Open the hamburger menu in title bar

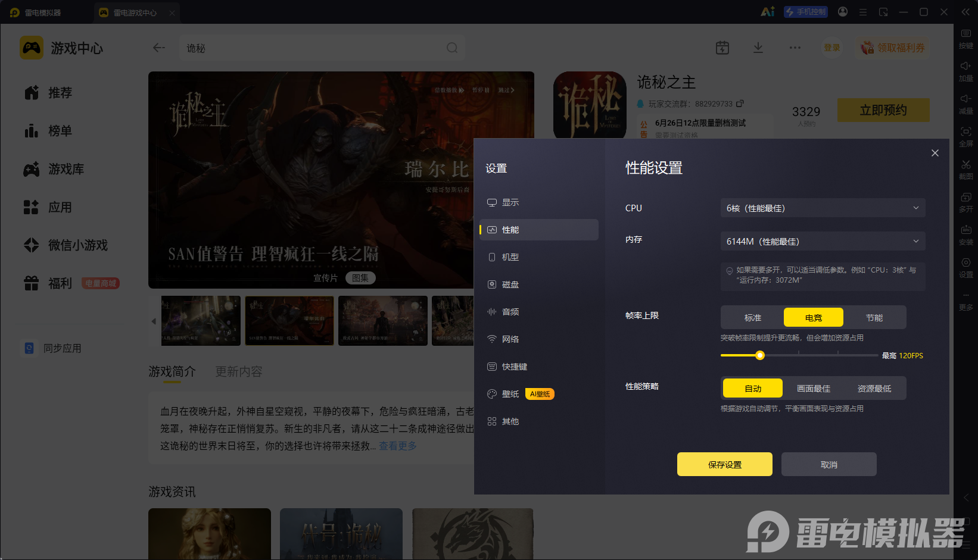[x=863, y=12]
